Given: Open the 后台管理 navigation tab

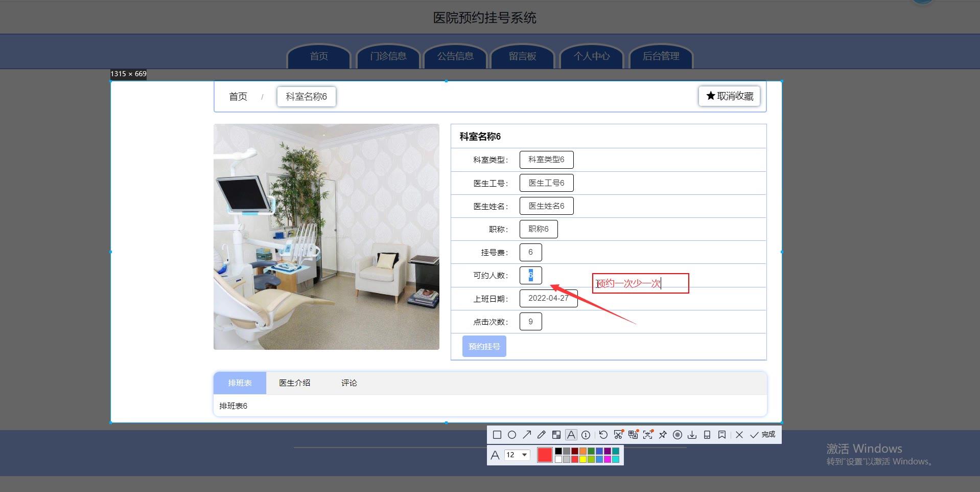Looking at the screenshot, I should pyautogui.click(x=661, y=56).
